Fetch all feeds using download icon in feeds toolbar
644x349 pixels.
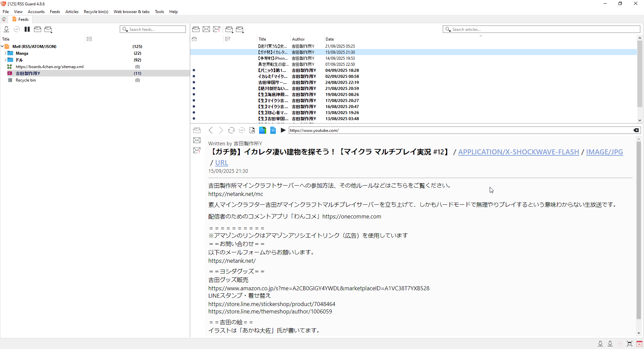pos(6,29)
